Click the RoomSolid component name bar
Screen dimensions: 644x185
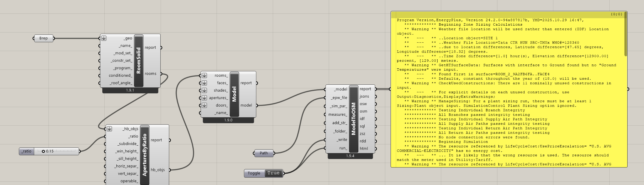pyautogui.click(x=138, y=61)
